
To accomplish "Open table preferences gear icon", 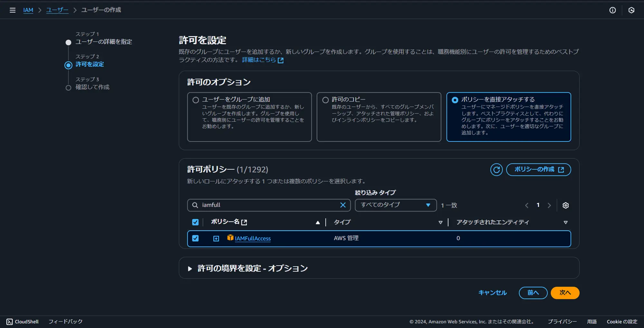I will coord(565,205).
